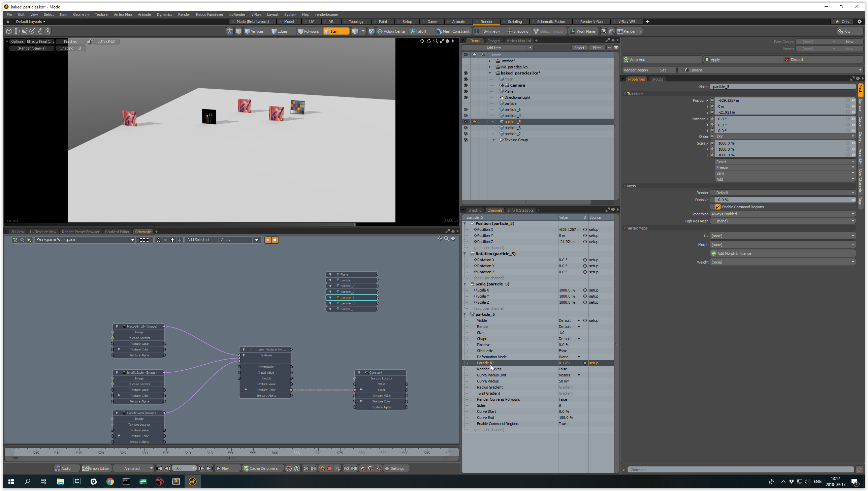The width and height of the screenshot is (868, 491).
Task: Open the Audio options
Action: (66, 468)
